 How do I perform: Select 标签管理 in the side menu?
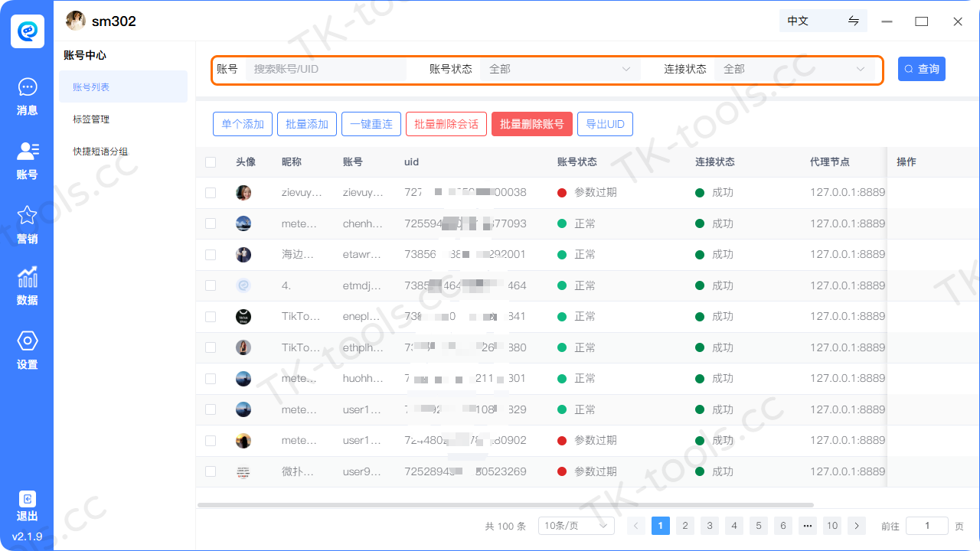click(x=123, y=119)
